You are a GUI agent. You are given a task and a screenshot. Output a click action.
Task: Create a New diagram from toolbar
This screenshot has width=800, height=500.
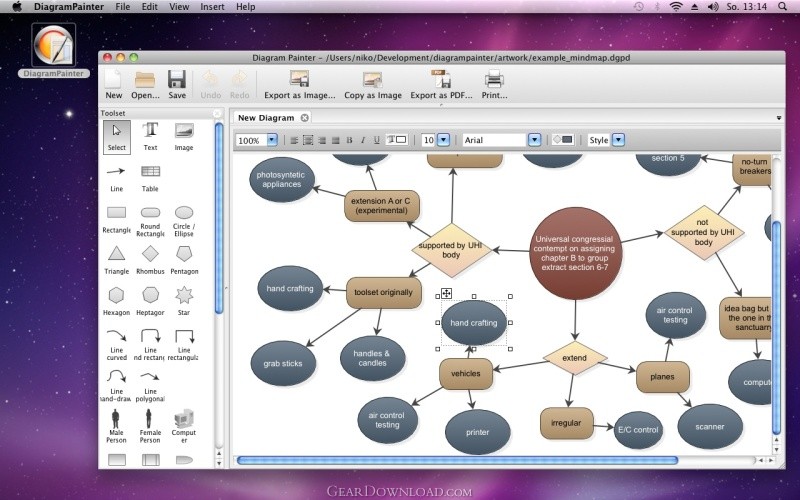pos(113,85)
